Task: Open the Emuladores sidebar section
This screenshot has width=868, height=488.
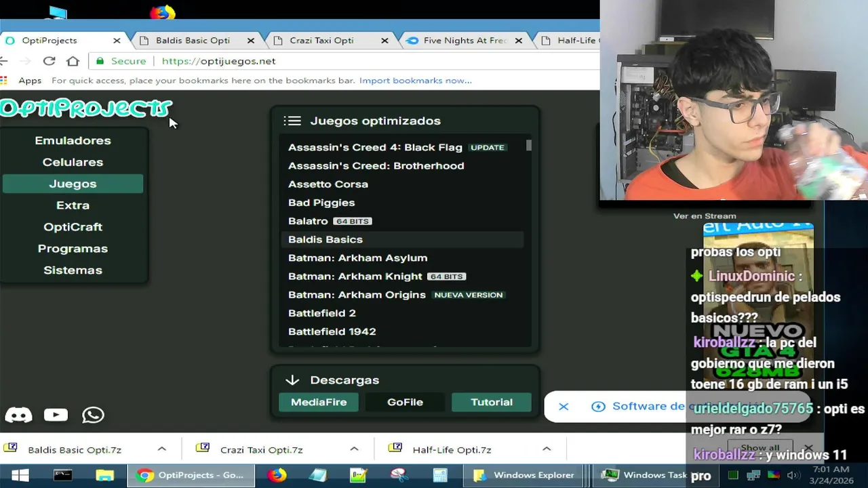Action: coord(73,140)
